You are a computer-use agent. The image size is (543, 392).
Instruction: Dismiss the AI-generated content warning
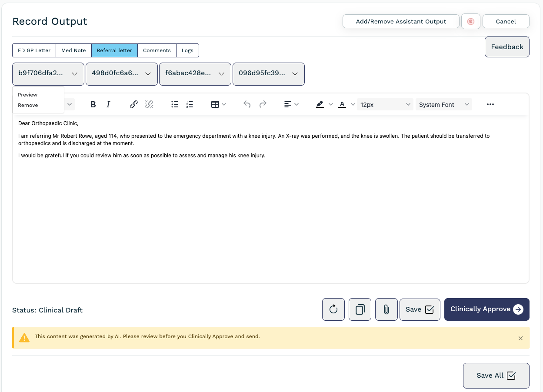[x=520, y=338]
